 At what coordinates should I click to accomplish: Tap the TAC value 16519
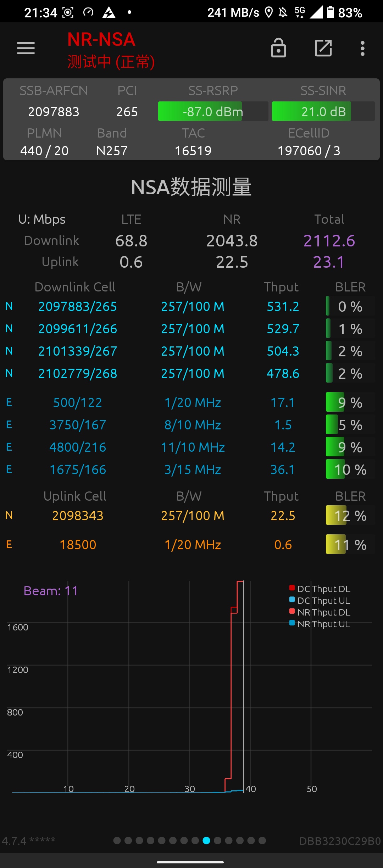(193, 151)
